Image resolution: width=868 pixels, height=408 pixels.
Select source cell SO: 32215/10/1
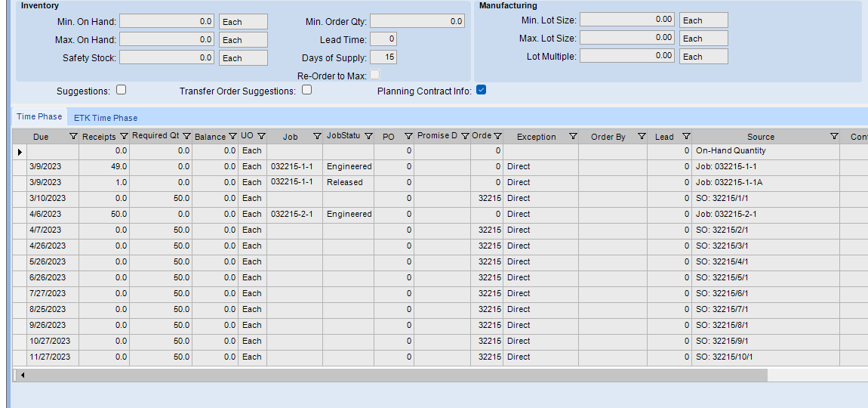tap(765, 357)
